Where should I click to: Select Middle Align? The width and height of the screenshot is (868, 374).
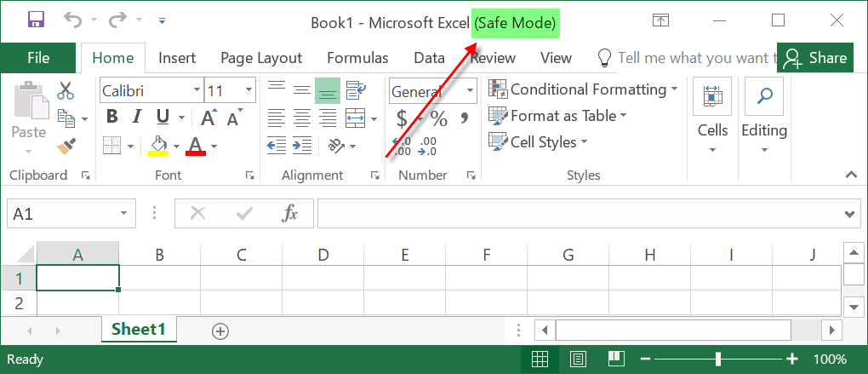pos(302,90)
